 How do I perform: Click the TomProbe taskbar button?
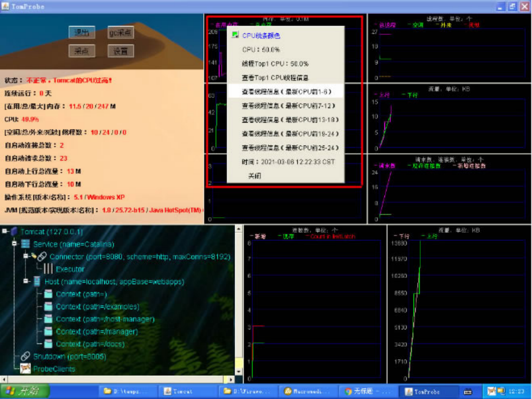click(428, 391)
